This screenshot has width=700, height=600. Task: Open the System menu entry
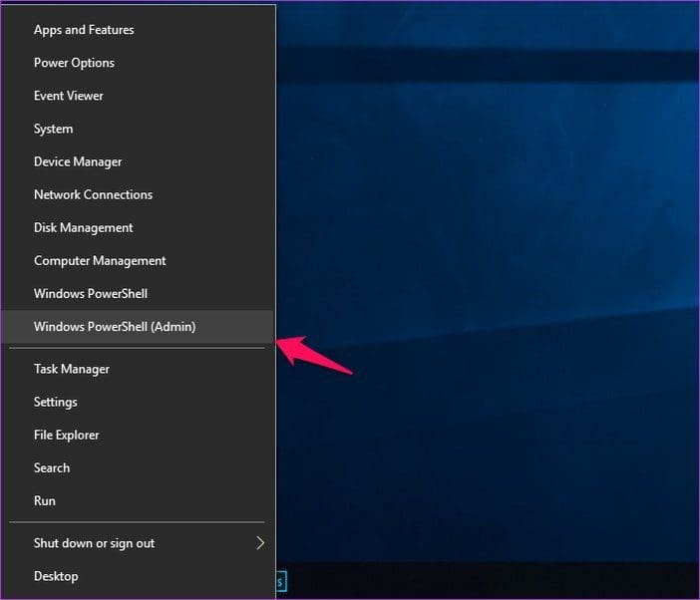click(x=138, y=129)
